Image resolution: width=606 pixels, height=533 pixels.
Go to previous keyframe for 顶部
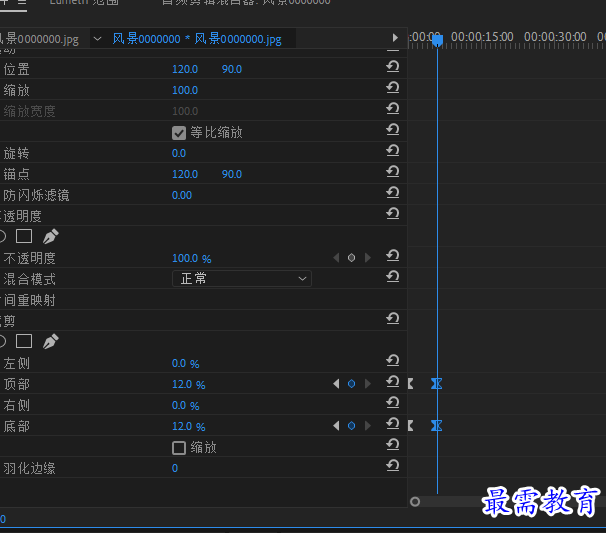point(336,383)
